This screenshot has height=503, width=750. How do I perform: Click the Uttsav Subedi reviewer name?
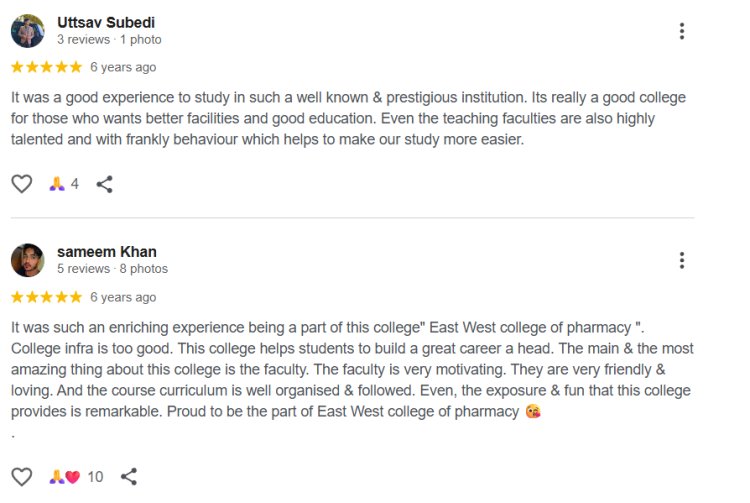point(105,22)
